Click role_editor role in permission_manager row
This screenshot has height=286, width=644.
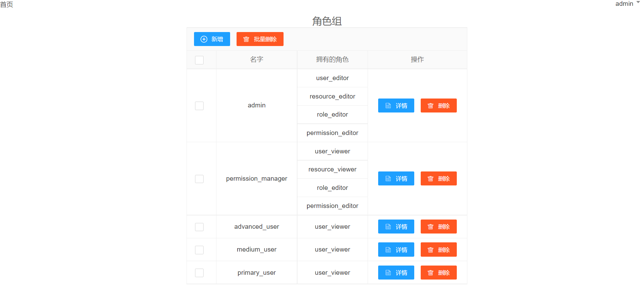point(332,188)
